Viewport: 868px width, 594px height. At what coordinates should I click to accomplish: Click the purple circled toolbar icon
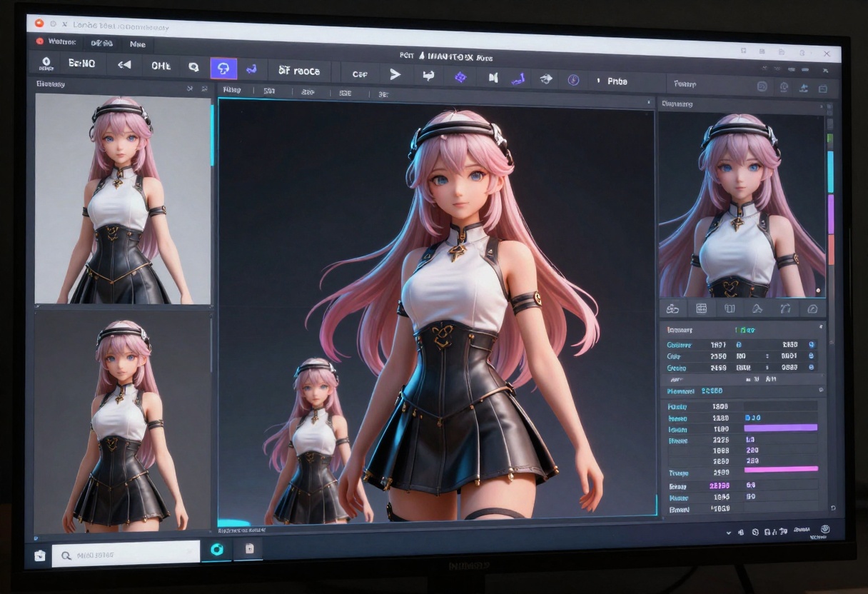click(573, 80)
